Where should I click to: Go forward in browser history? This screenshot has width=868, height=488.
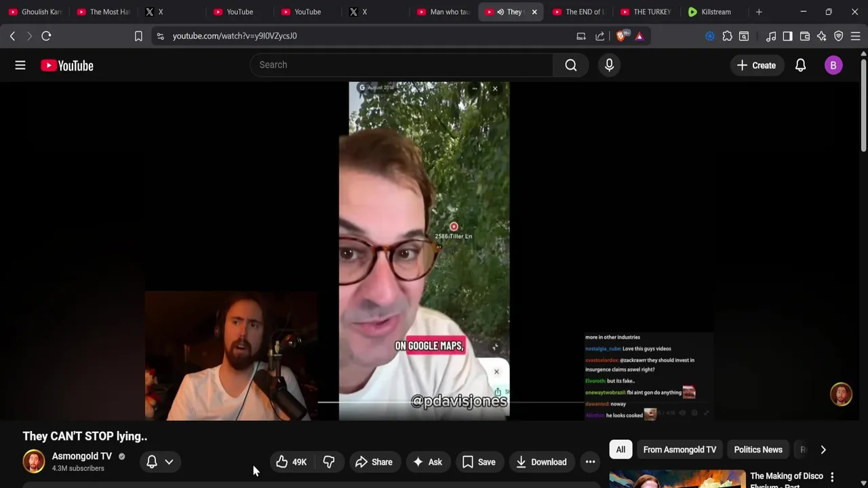coord(29,36)
